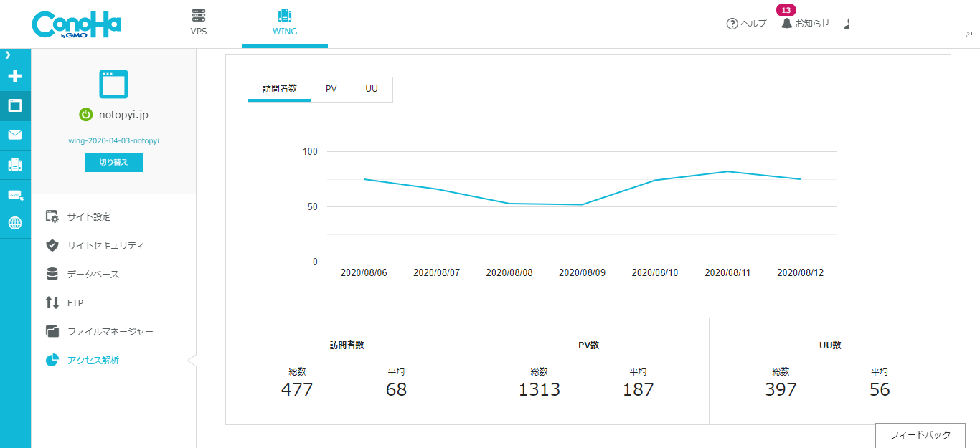Open the site management window icon in sidebar
Screen dimensions: 980x448
pyautogui.click(x=15, y=106)
